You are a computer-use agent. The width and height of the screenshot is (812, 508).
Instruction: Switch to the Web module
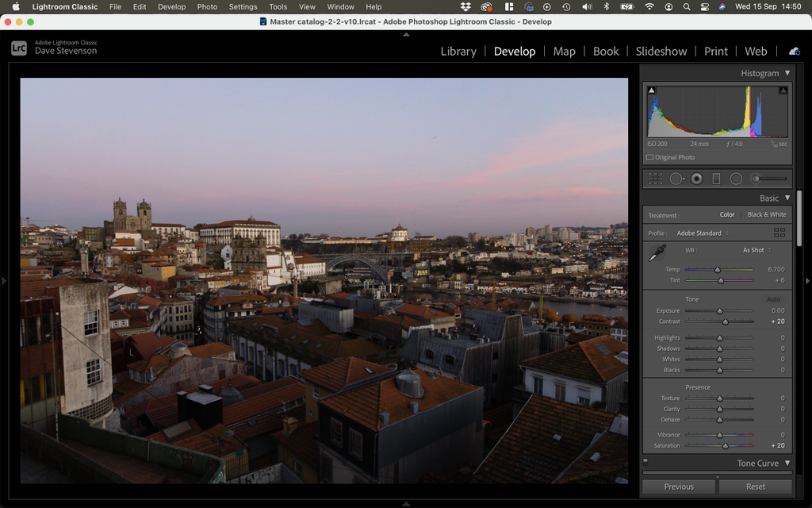(756, 52)
